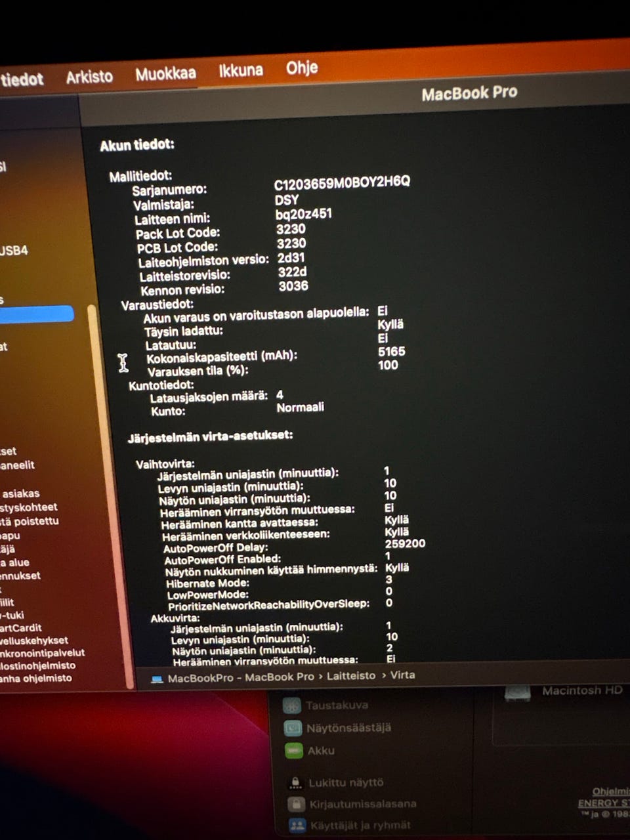630x840 pixels.
Task: Open the Ohje menu
Action: click(x=302, y=68)
